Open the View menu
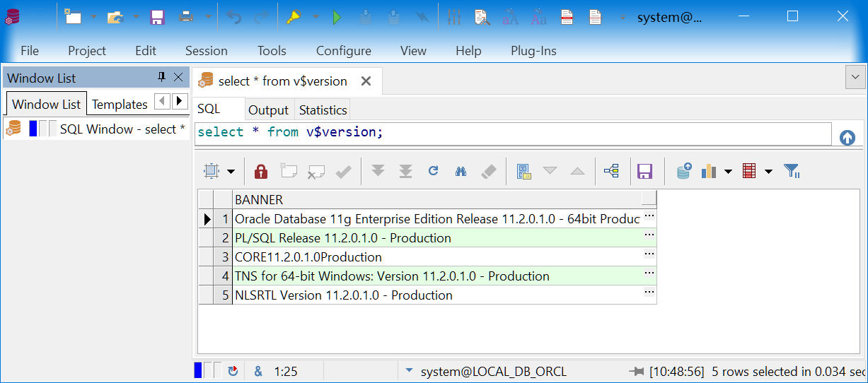The width and height of the screenshot is (868, 383). click(x=413, y=51)
